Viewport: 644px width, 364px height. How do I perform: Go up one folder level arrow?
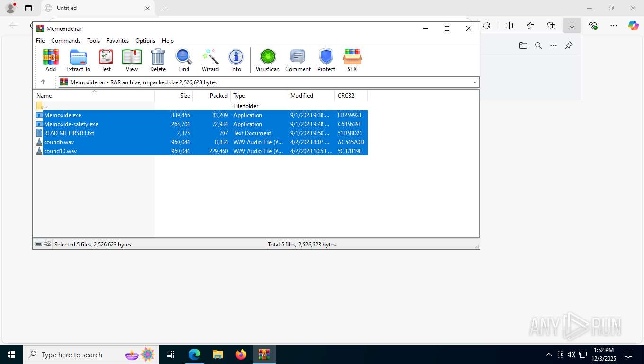coord(43,82)
